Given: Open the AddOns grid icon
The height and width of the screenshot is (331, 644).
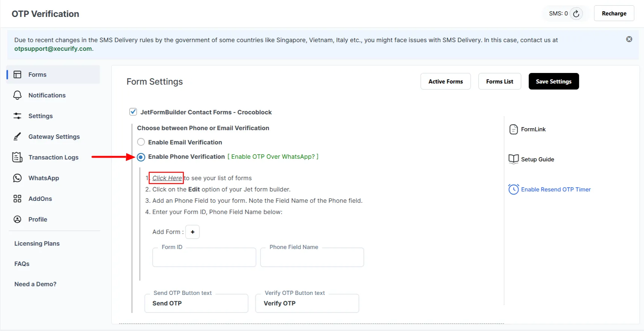Looking at the screenshot, I should [x=17, y=199].
